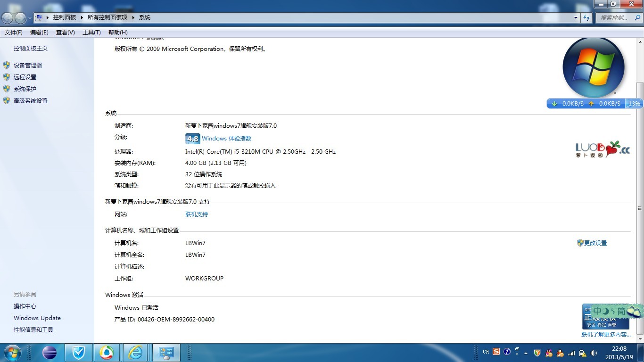The width and height of the screenshot is (644, 362).
Task: Open Windows 体验指数 link
Action: coord(226,139)
